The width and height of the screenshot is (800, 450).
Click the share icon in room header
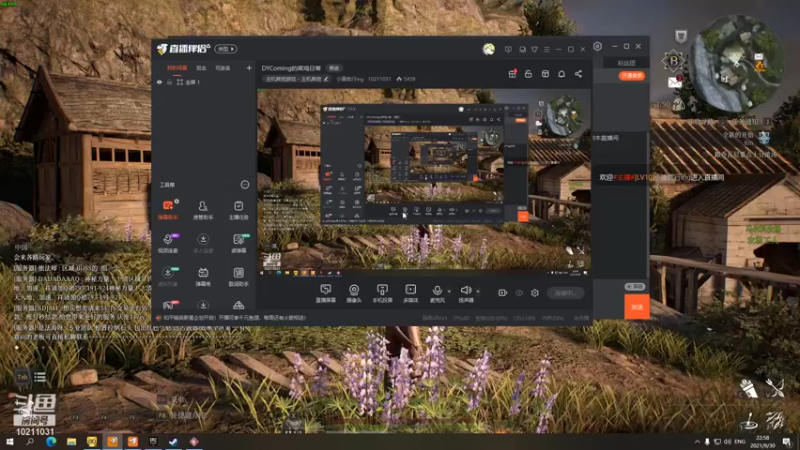pos(578,74)
